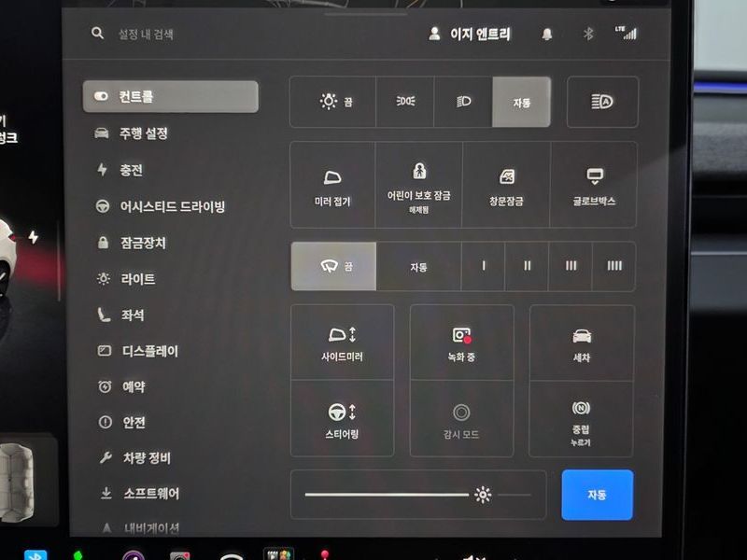This screenshot has height=560, width=747.
Task: Open the 컨트롤 settings menu
Action: pyautogui.click(x=171, y=97)
